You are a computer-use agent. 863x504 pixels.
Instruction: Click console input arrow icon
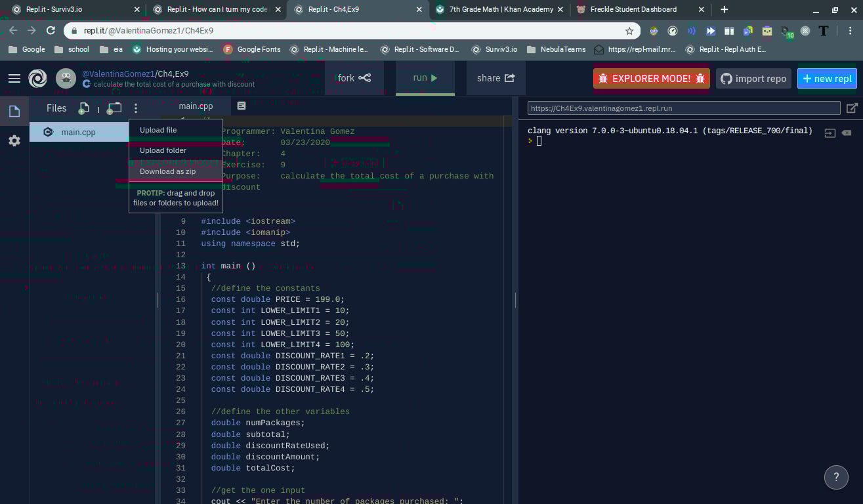pos(830,133)
